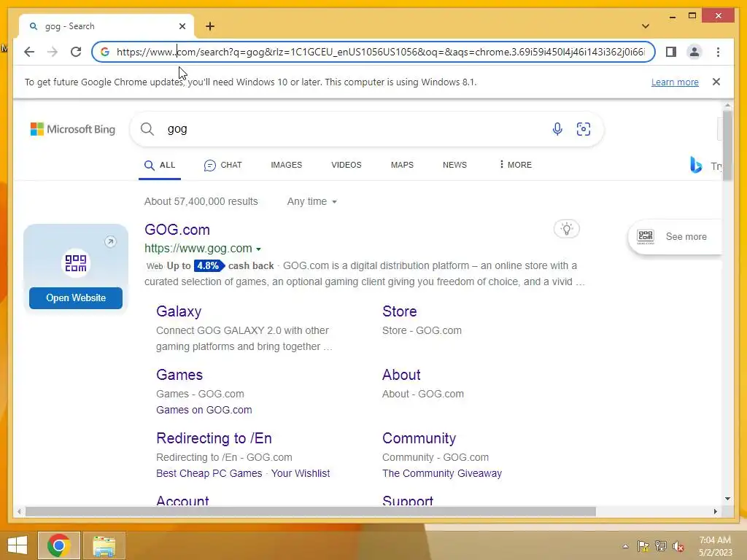This screenshot has height=560, width=747.
Task: Toggle the Chrome side panel
Action: (671, 52)
